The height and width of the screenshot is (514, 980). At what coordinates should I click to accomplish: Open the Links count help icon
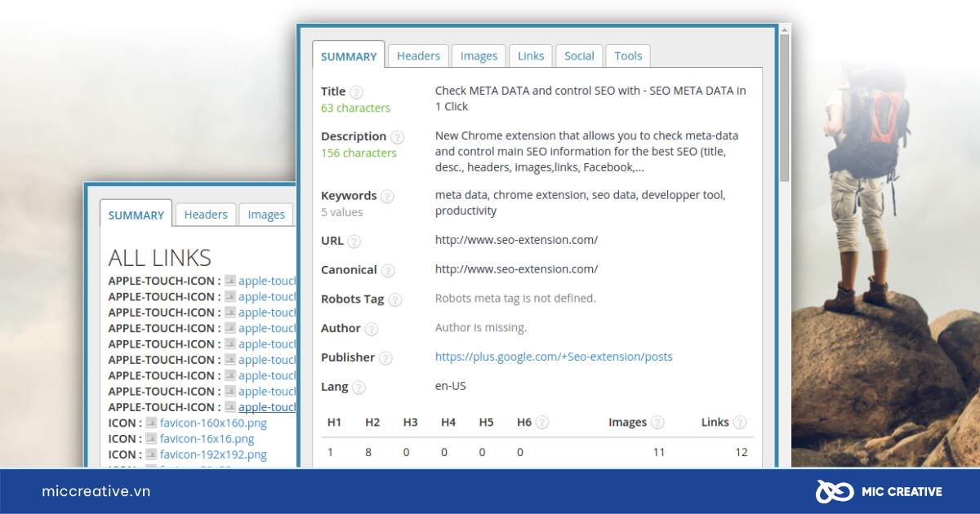[742, 423]
